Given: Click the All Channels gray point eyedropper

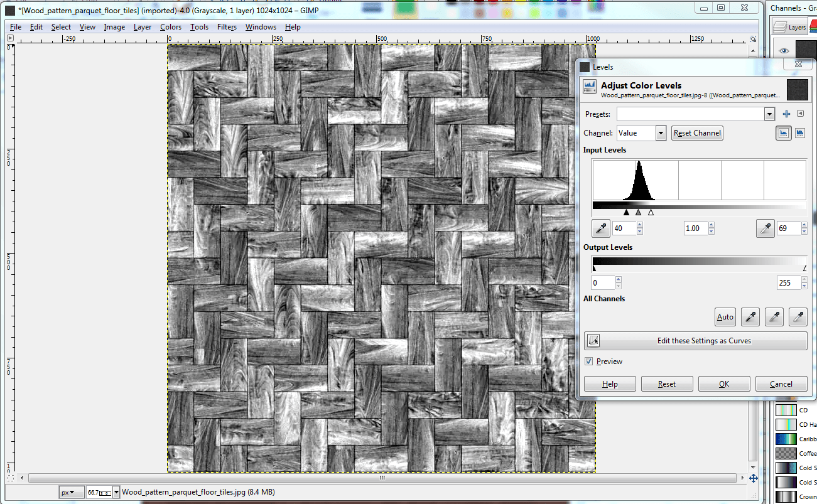Looking at the screenshot, I should 774,317.
